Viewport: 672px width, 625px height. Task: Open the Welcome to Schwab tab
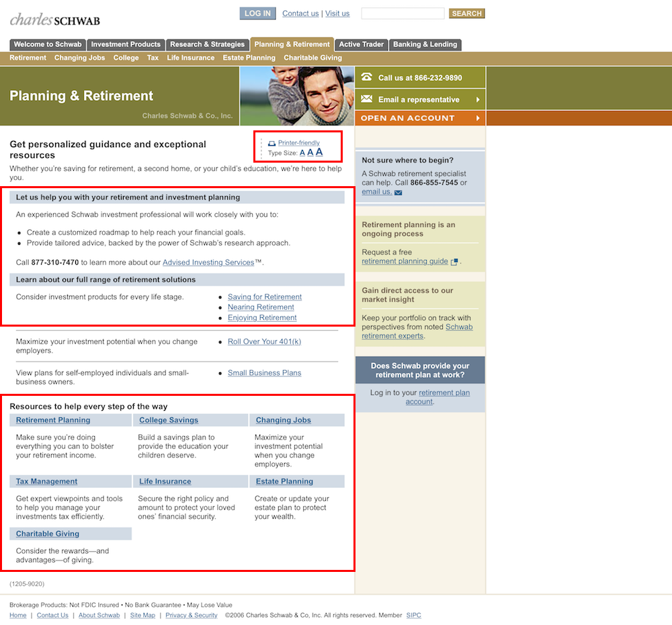click(x=48, y=44)
